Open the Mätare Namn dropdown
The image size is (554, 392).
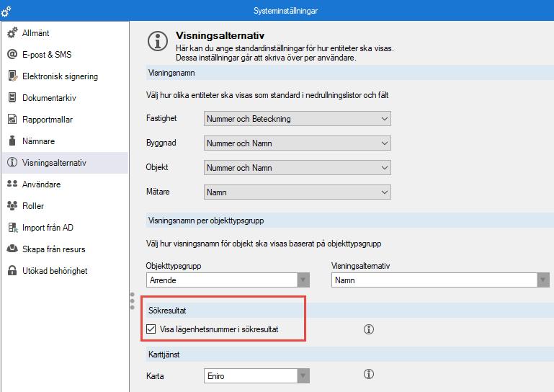[x=297, y=192]
